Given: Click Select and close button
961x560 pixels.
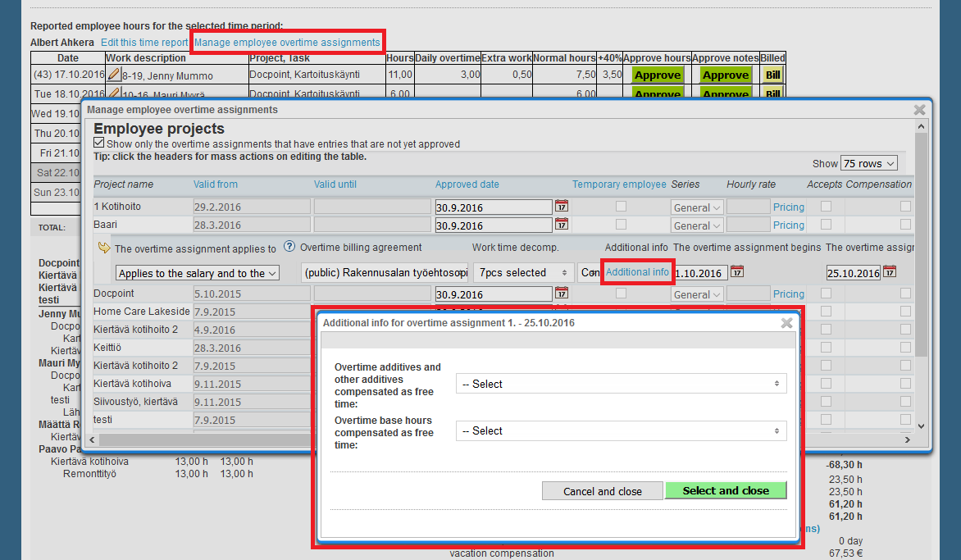Looking at the screenshot, I should coord(726,490).
